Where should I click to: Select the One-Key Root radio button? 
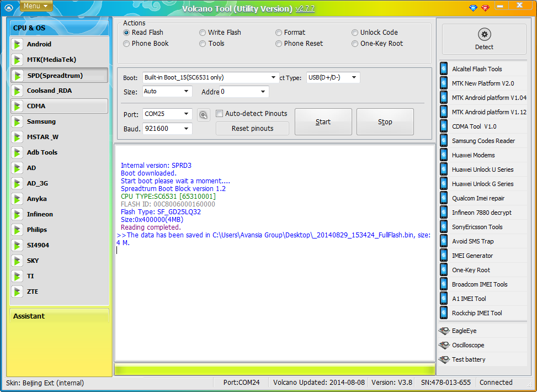tap(355, 44)
